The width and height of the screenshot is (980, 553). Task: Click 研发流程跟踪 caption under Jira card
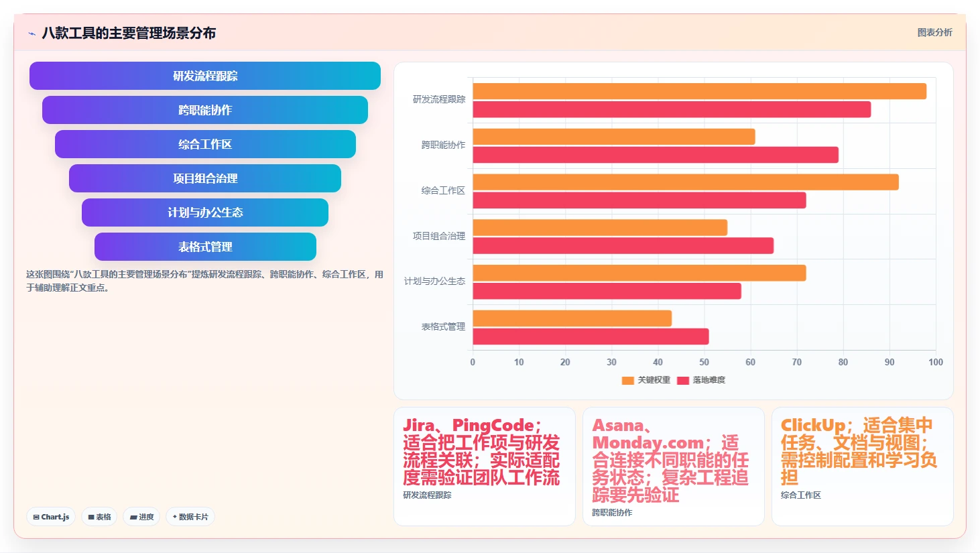click(427, 495)
